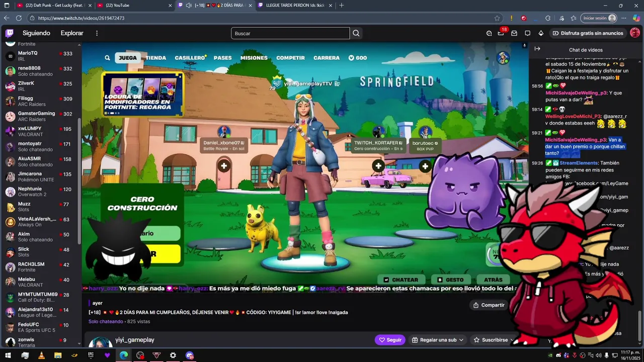The height and width of the screenshot is (362, 644).
Task: Click the browser back arrow
Action: point(7,18)
